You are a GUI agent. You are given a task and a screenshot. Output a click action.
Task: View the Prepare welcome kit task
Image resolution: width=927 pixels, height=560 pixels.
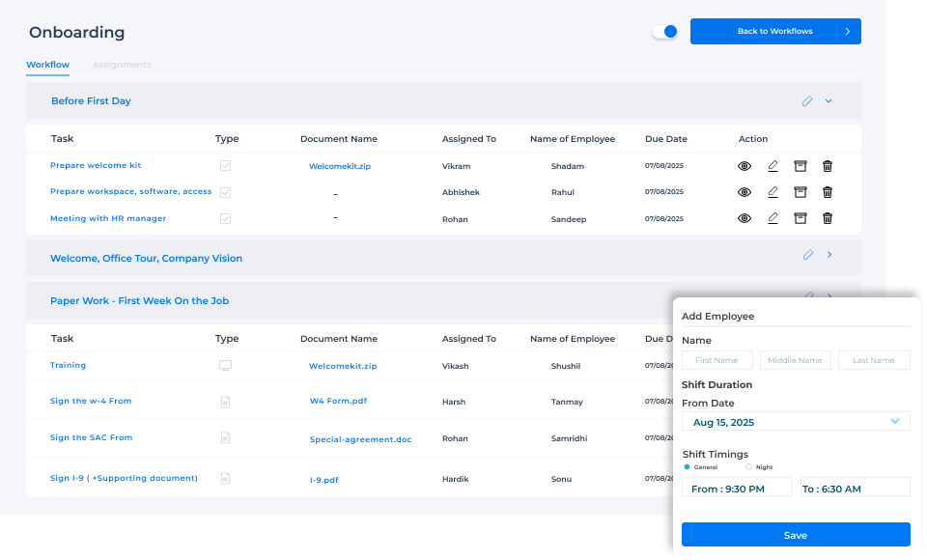[744, 166]
